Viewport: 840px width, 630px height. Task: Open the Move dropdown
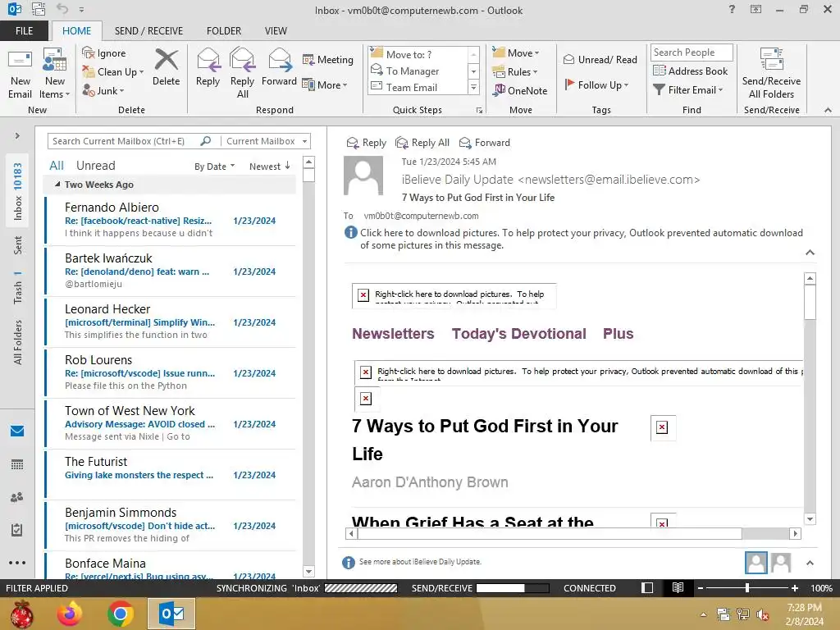[516, 52]
